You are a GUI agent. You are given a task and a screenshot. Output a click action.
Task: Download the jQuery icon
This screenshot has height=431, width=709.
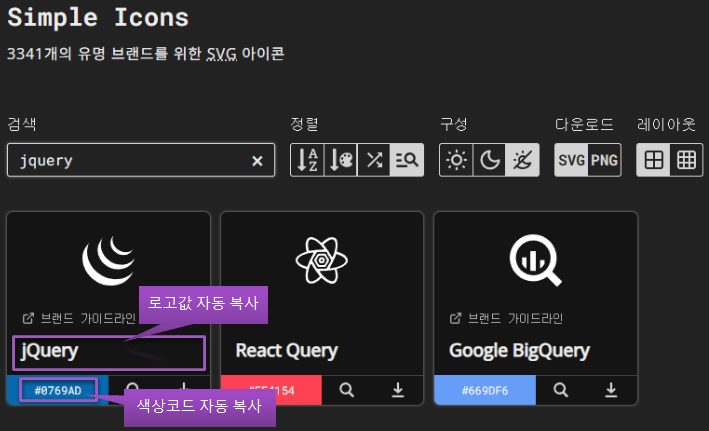click(184, 387)
